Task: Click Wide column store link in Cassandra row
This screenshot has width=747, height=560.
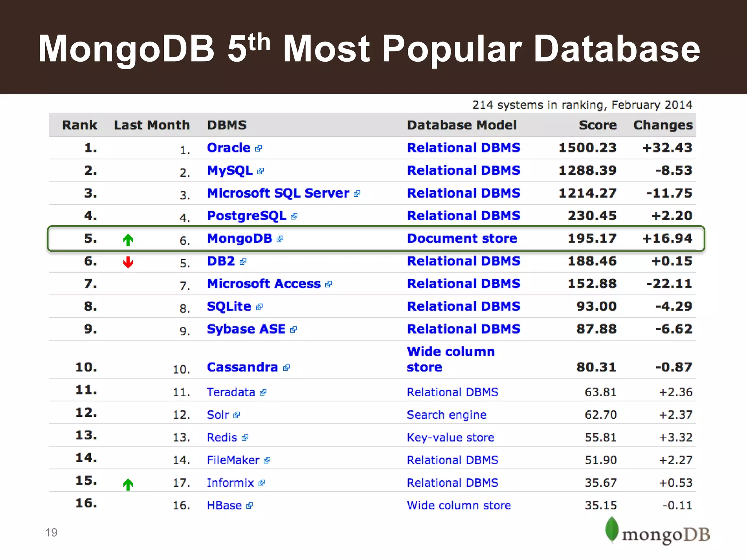Action: tap(451, 359)
